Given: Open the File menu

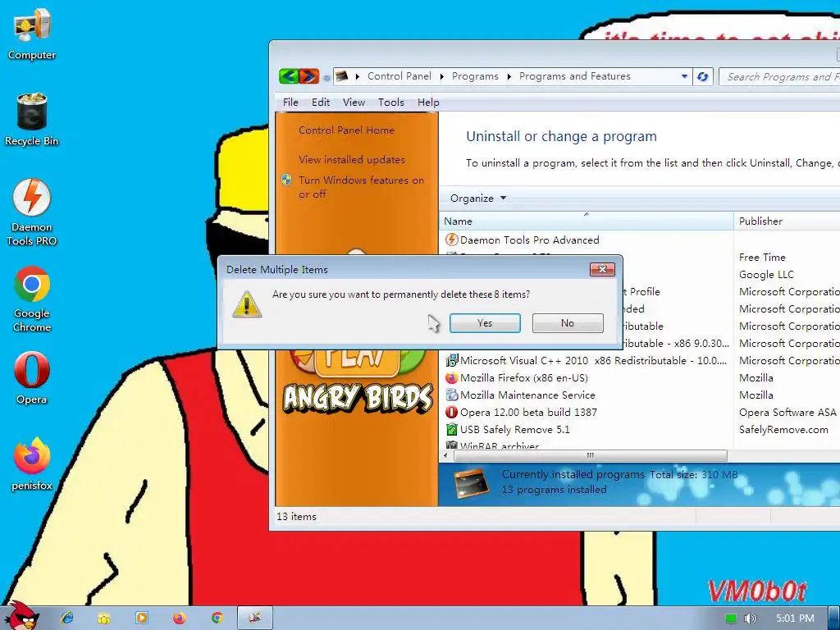Looking at the screenshot, I should pos(290,103).
